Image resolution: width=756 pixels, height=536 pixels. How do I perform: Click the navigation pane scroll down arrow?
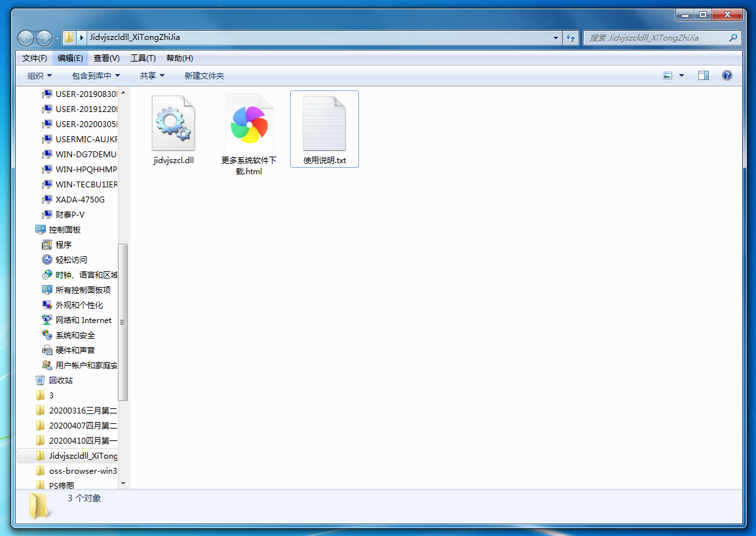[x=123, y=483]
